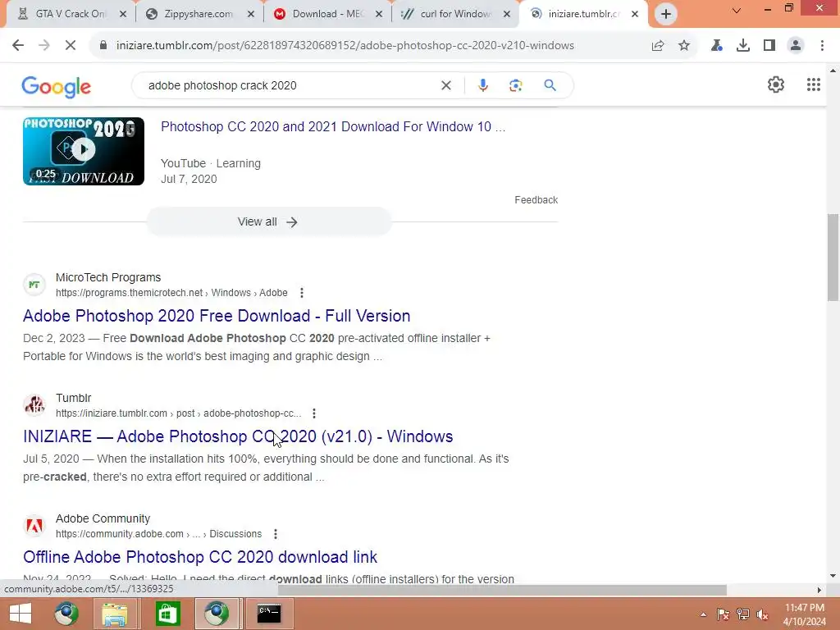Show hidden system tray icons
The image size is (840, 630).
[x=703, y=614]
